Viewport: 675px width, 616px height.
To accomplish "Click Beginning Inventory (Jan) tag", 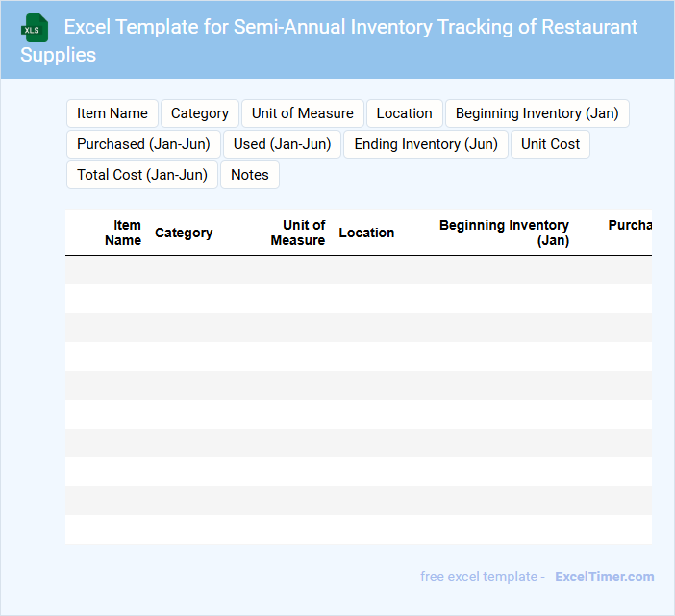I will click(537, 113).
